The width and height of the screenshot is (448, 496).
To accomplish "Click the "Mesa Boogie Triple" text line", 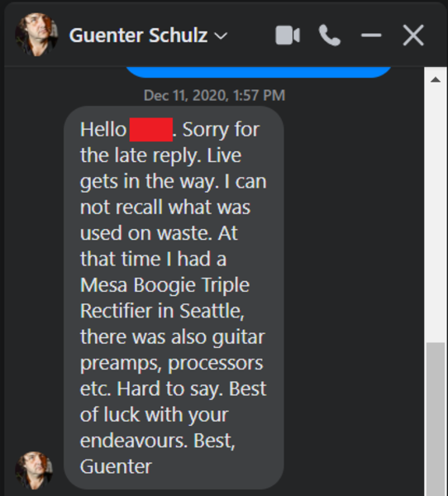I will click(164, 284).
